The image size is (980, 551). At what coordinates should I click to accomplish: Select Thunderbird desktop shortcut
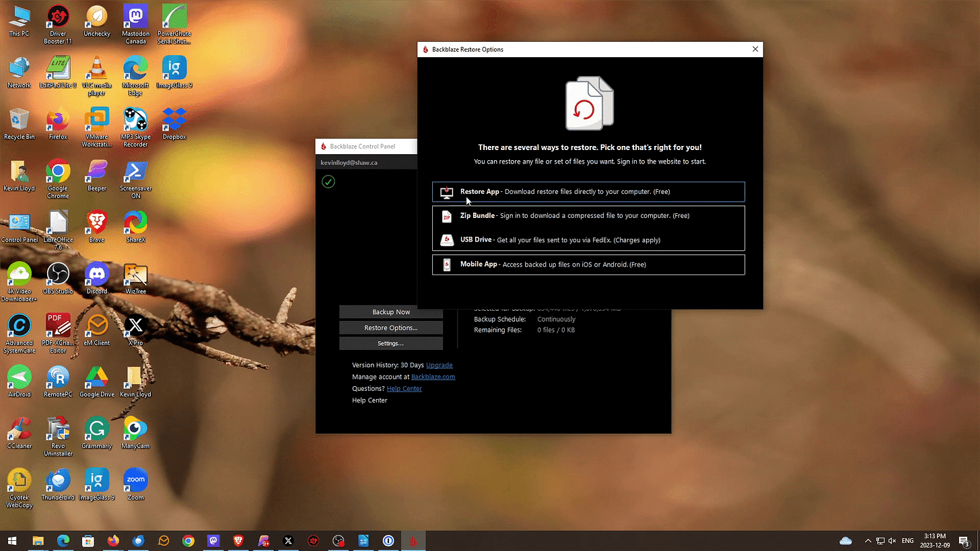[58, 486]
